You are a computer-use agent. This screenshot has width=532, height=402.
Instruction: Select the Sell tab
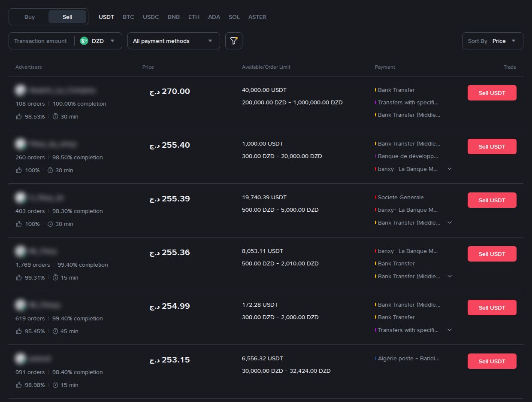(x=67, y=17)
